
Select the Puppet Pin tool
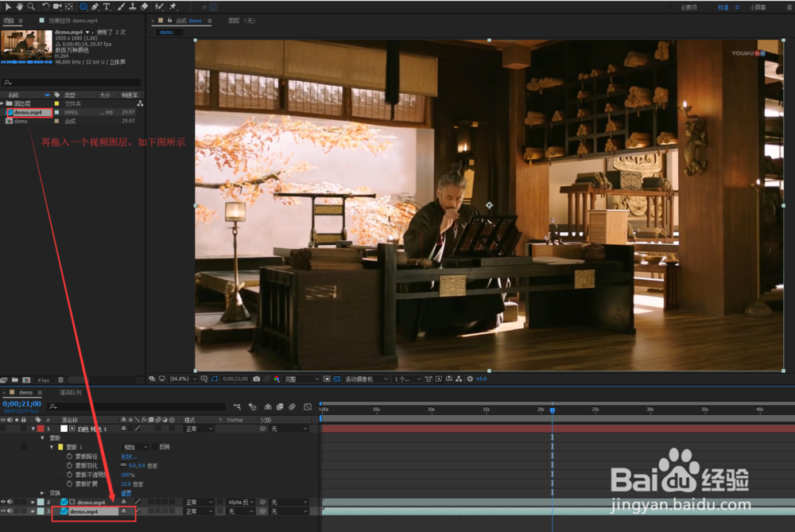[x=173, y=6]
